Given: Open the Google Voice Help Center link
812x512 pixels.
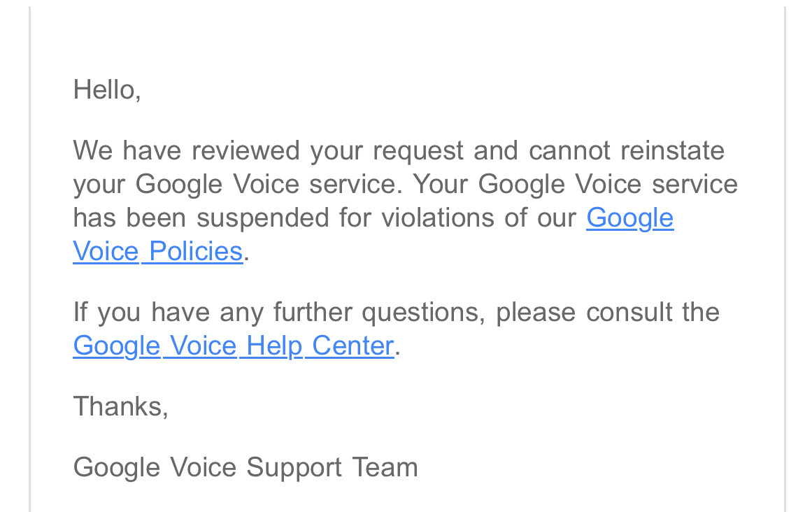Looking at the screenshot, I should (234, 346).
